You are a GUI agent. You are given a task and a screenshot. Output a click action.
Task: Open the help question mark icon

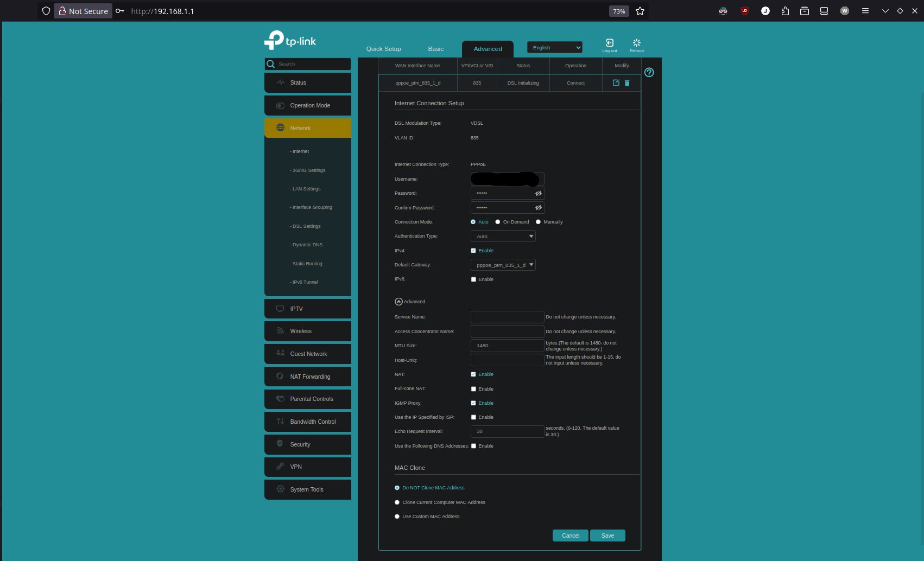pyautogui.click(x=649, y=73)
